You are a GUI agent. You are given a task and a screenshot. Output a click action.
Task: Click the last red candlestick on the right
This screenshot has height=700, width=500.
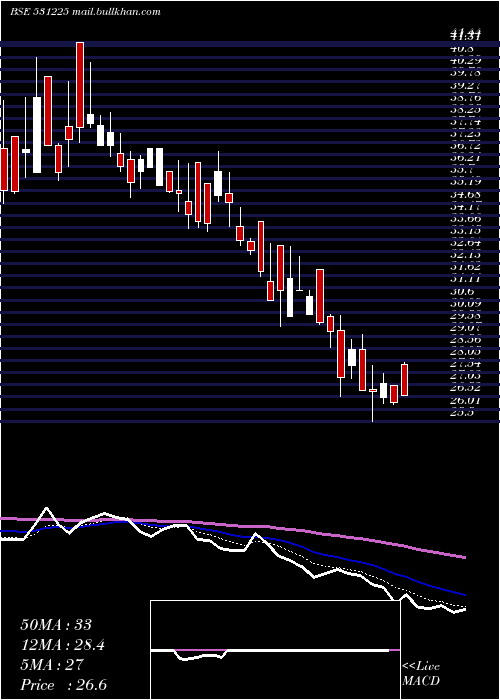pos(404,380)
